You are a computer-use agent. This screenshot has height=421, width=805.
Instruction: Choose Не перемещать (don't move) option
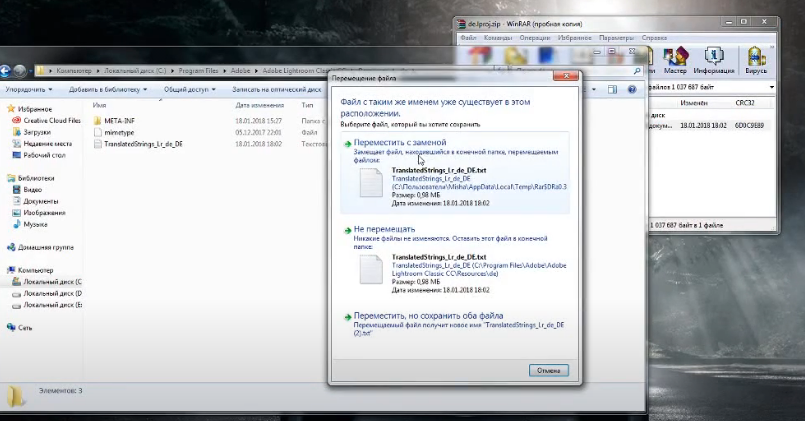pos(387,229)
